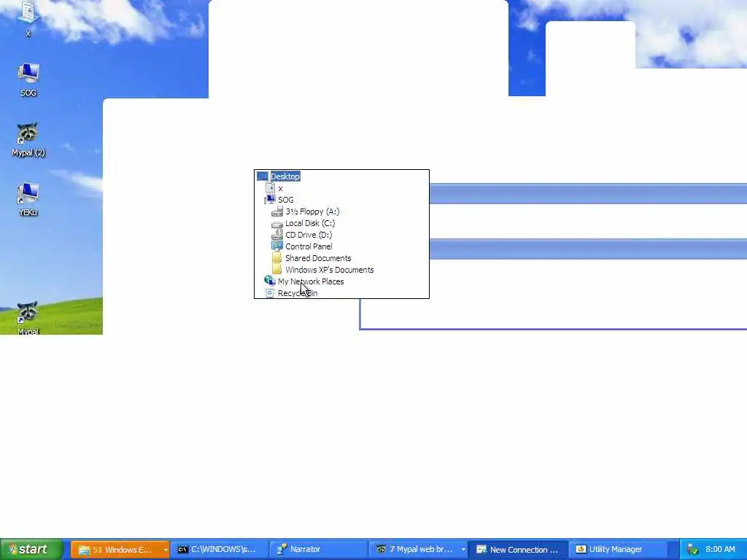
Task: Select SOG in the folder tree
Action: pyautogui.click(x=285, y=200)
